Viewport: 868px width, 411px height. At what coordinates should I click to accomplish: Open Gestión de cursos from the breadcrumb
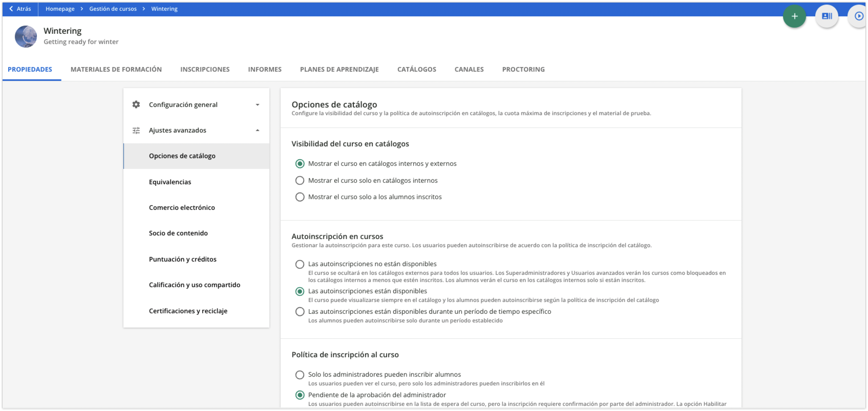tap(113, 8)
